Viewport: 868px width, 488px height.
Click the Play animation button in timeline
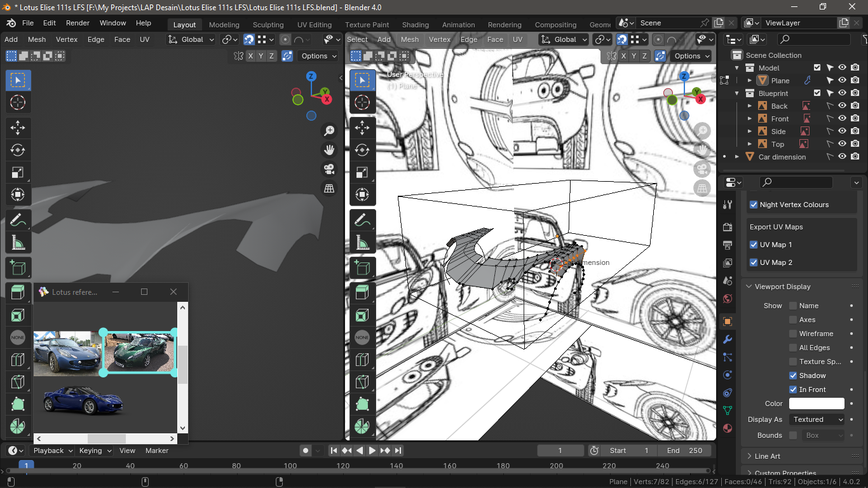tap(372, 451)
